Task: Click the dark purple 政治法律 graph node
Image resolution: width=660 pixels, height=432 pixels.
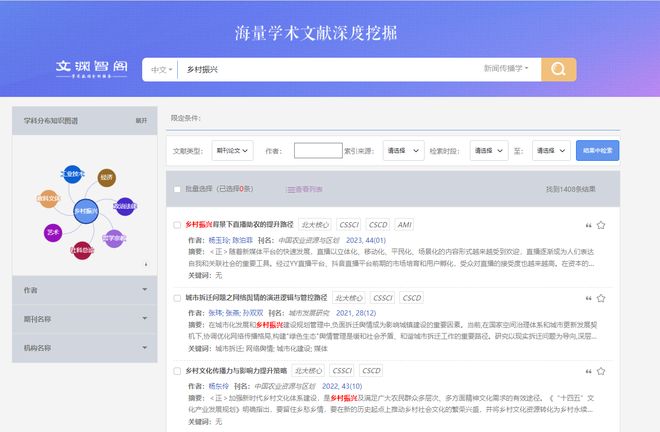Action: (x=125, y=206)
